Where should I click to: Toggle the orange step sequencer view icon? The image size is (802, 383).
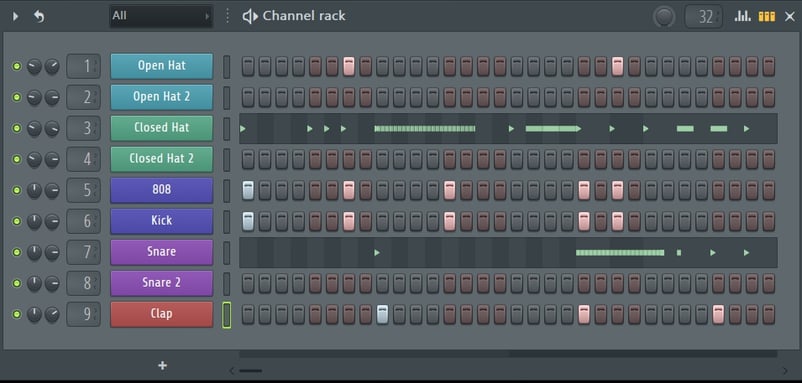[x=766, y=16]
